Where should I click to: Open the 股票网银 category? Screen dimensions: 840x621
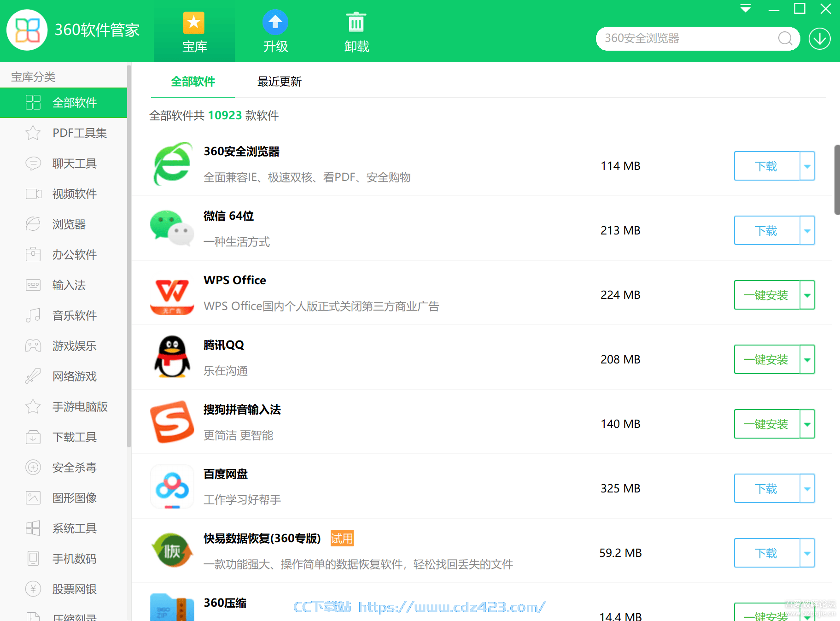(x=64, y=589)
